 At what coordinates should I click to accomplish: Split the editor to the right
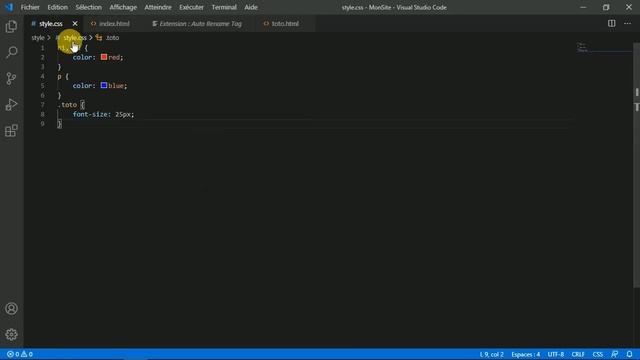click(611, 24)
